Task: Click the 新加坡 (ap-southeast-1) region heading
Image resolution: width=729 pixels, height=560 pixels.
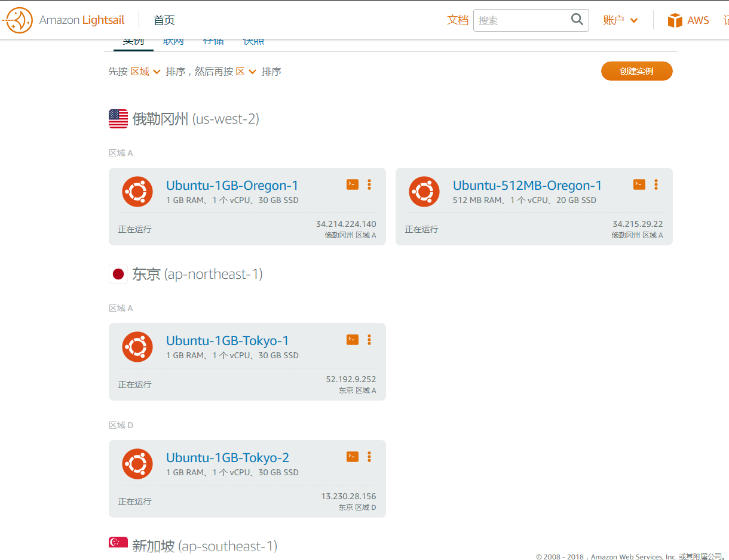Action: [x=205, y=546]
